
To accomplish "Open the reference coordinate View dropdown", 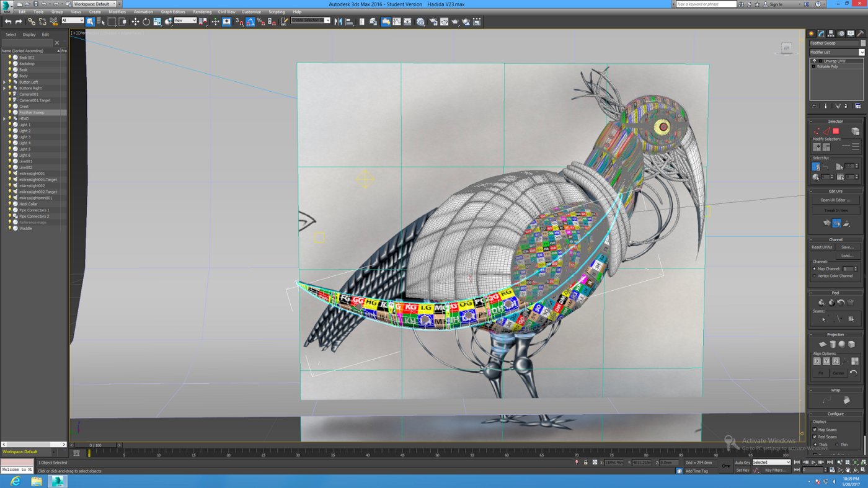I will [185, 20].
